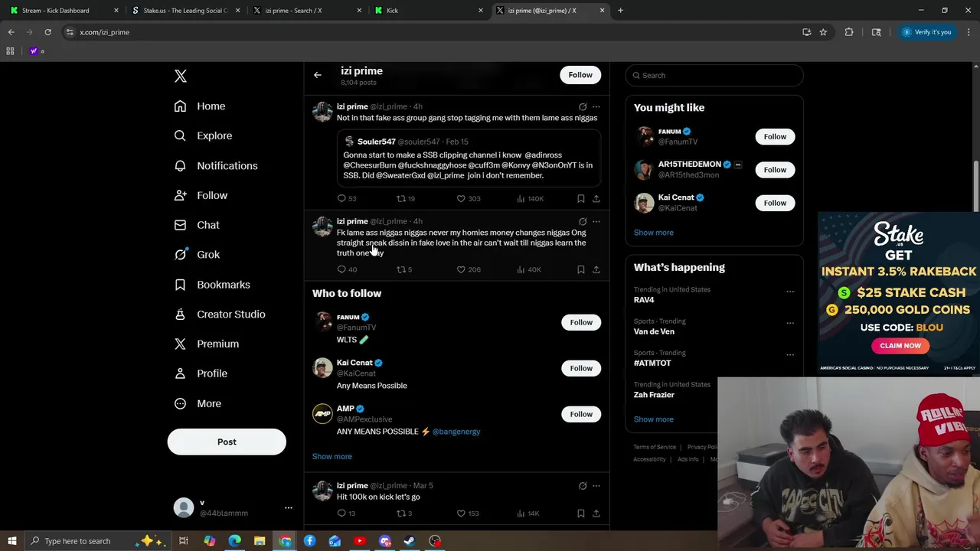View analytics showing 40K views
This screenshot has width=980, height=551.
pyautogui.click(x=529, y=269)
